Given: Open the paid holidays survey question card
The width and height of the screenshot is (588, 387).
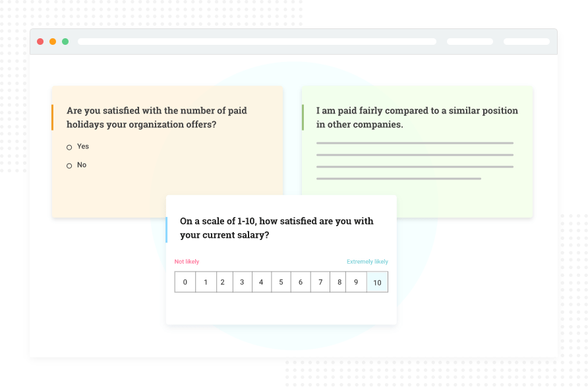Looking at the screenshot, I should click(167, 150).
